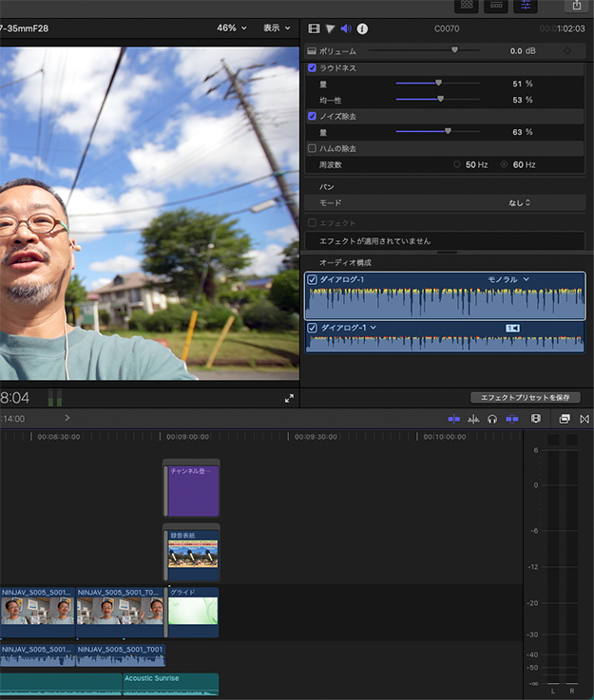The image size is (594, 700).
Task: Toggle the inspector sliders button
Action: click(526, 6)
